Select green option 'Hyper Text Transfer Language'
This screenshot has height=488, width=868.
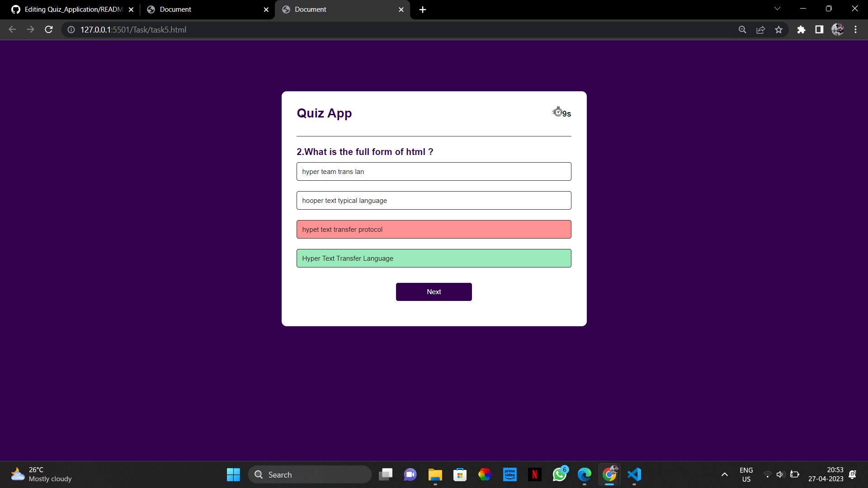pyautogui.click(x=434, y=258)
